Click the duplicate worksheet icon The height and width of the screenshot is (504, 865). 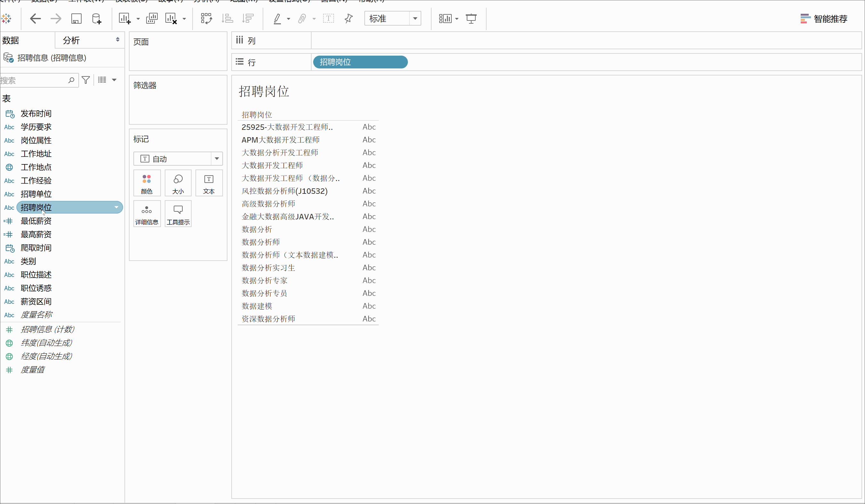152,19
